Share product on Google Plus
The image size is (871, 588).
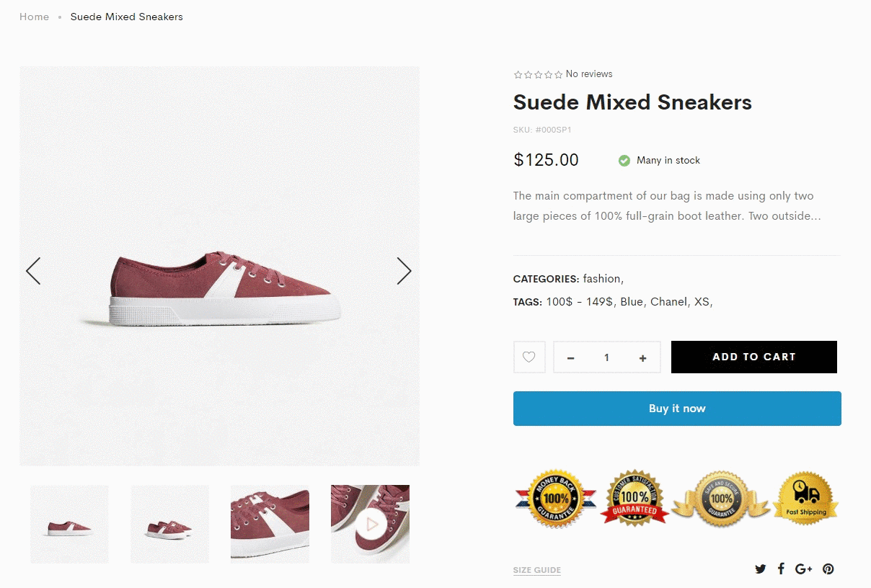pyautogui.click(x=803, y=569)
